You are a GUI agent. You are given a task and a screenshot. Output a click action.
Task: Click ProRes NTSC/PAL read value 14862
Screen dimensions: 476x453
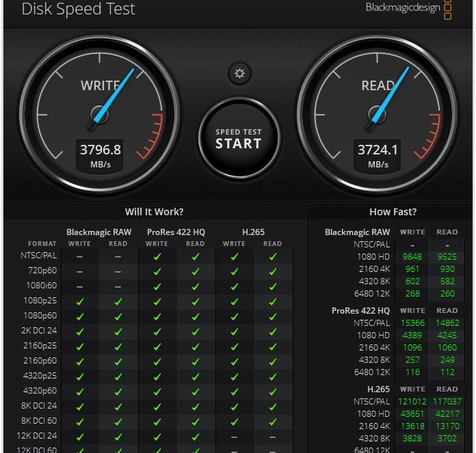click(447, 323)
